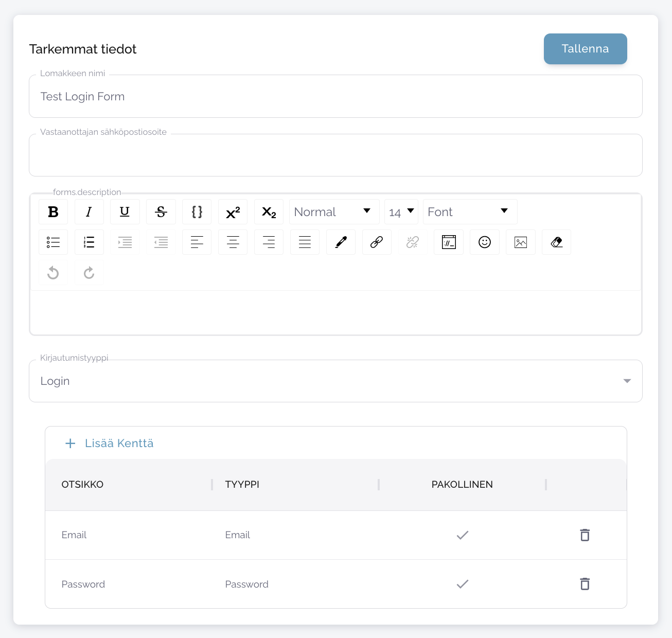
Task: Insert an image into the description
Action: click(521, 242)
